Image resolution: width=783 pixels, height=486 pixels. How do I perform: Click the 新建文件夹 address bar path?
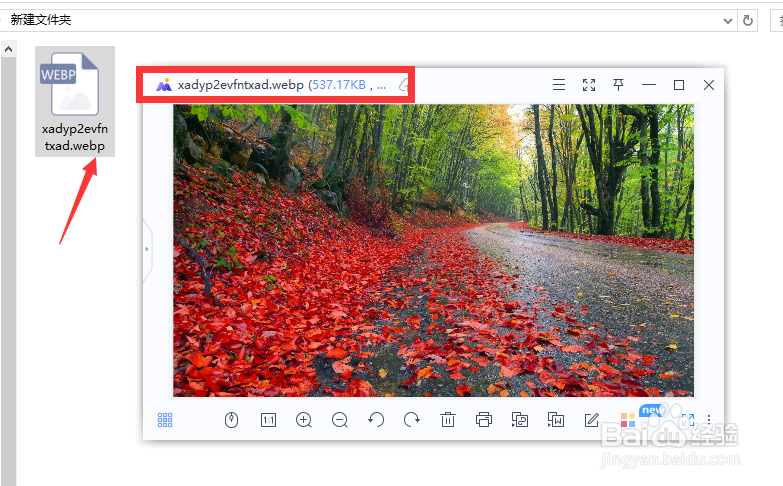pos(41,20)
